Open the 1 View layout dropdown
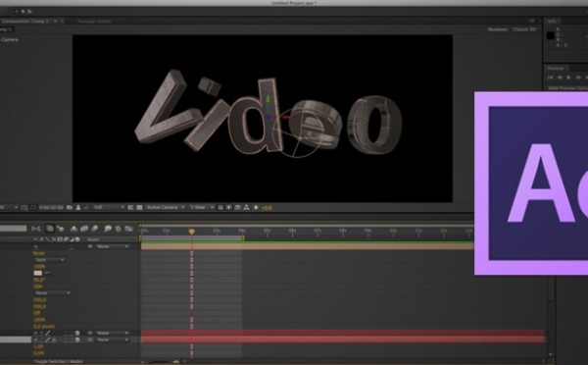This screenshot has width=588, height=365. tap(201, 207)
